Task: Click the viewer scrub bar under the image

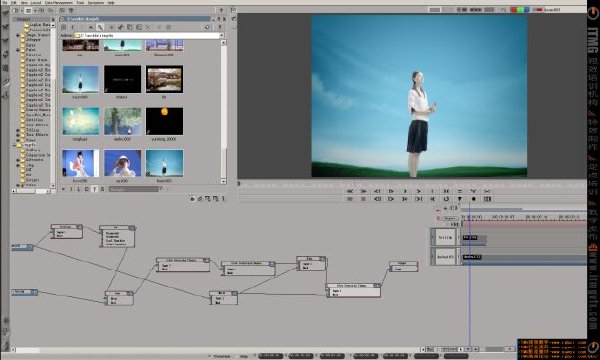Action: pyautogui.click(x=411, y=184)
